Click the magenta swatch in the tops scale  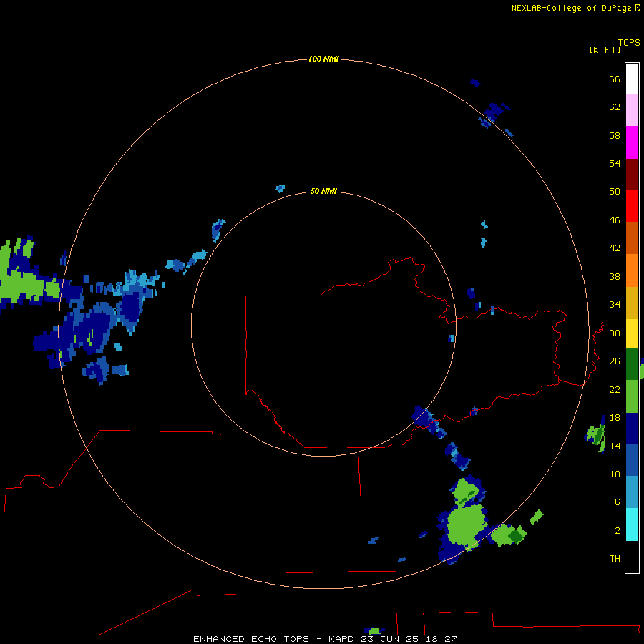(x=632, y=142)
